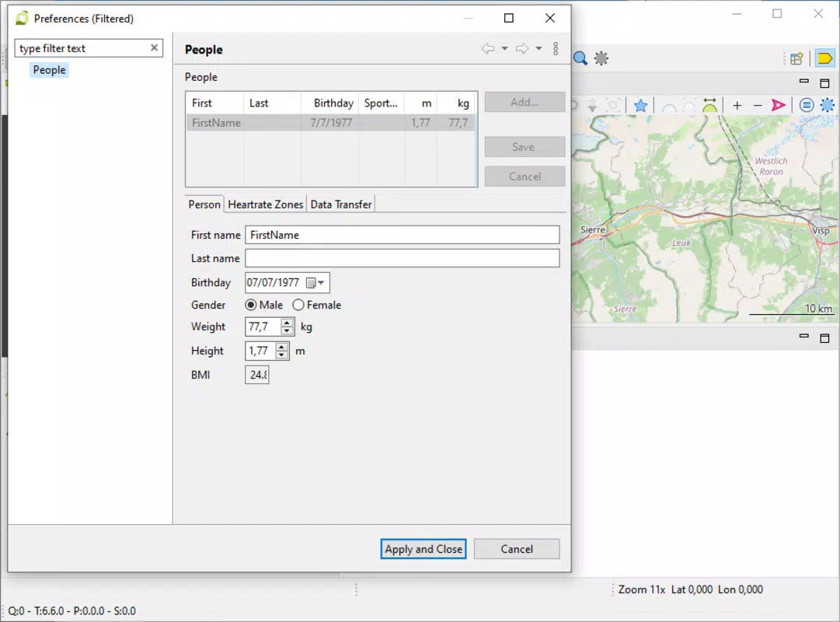Click the dimmed pin icon on map toolbar
Image resolution: width=840 pixels, height=622 pixels.
[x=592, y=105]
